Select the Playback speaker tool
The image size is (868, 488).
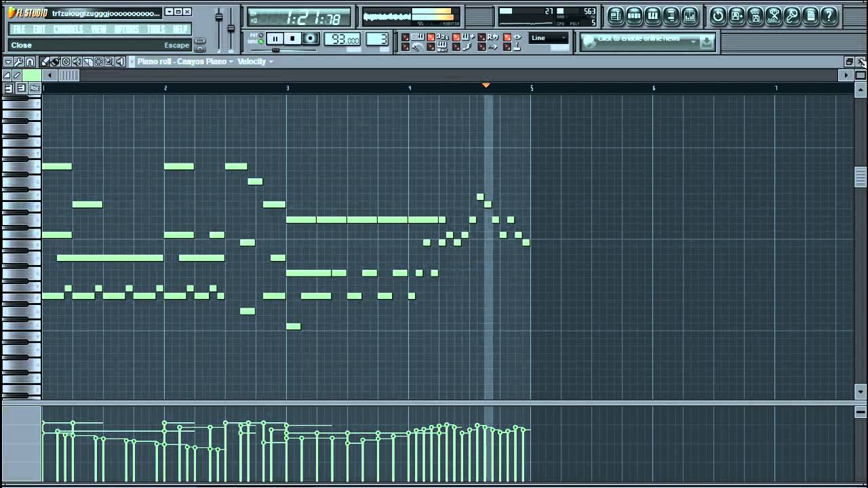coord(120,62)
